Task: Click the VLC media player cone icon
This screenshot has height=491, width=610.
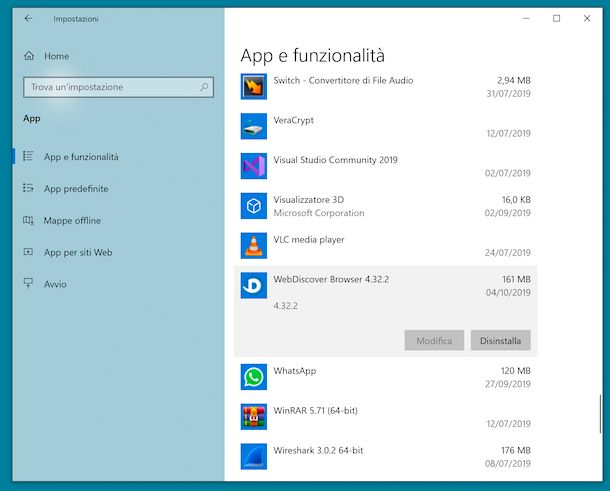Action: coord(254,246)
